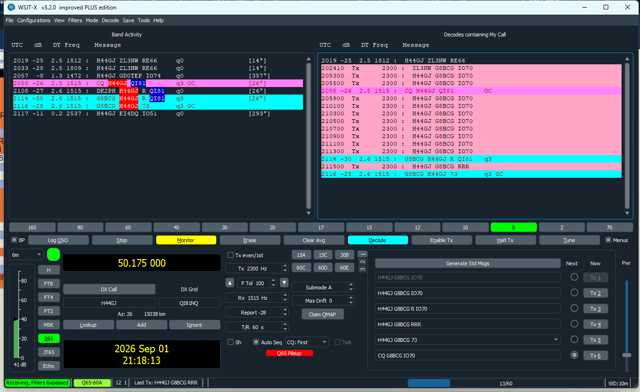Select the Next radio button for Tx 4

[574, 324]
